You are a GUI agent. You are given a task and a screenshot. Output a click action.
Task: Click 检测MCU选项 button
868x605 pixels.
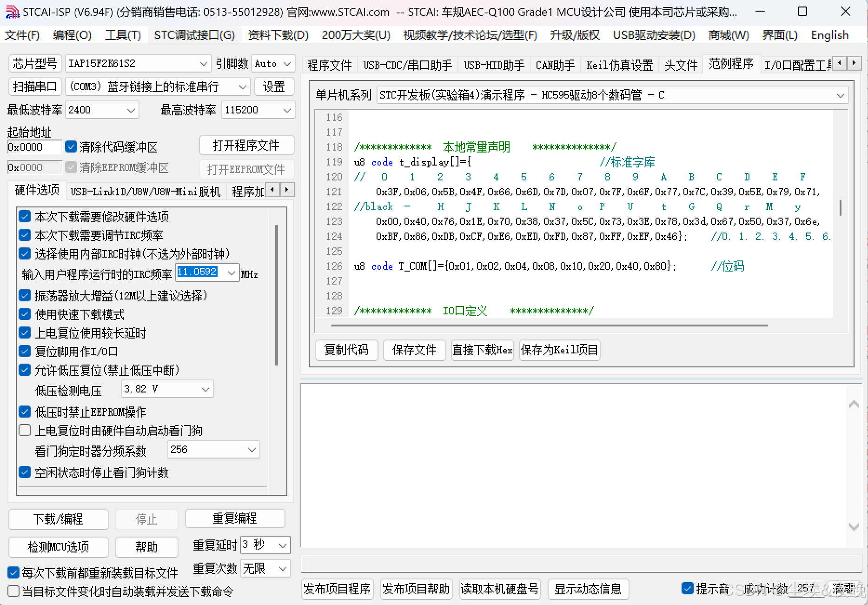click(58, 547)
